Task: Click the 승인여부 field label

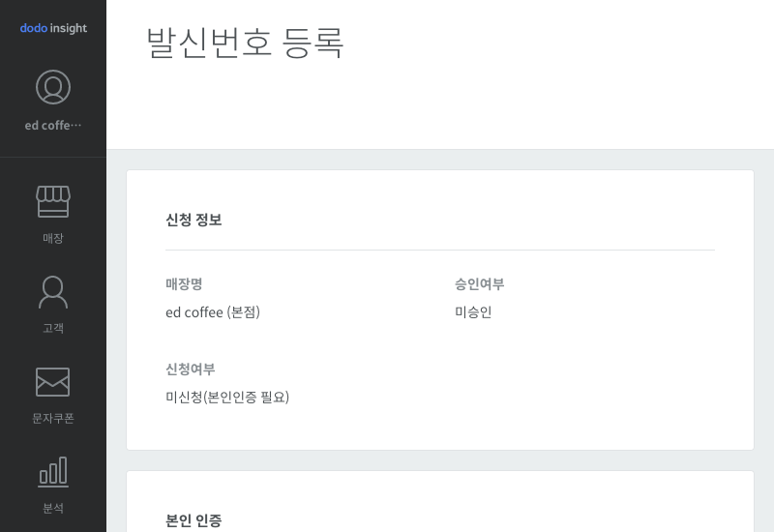Action: [479, 284]
